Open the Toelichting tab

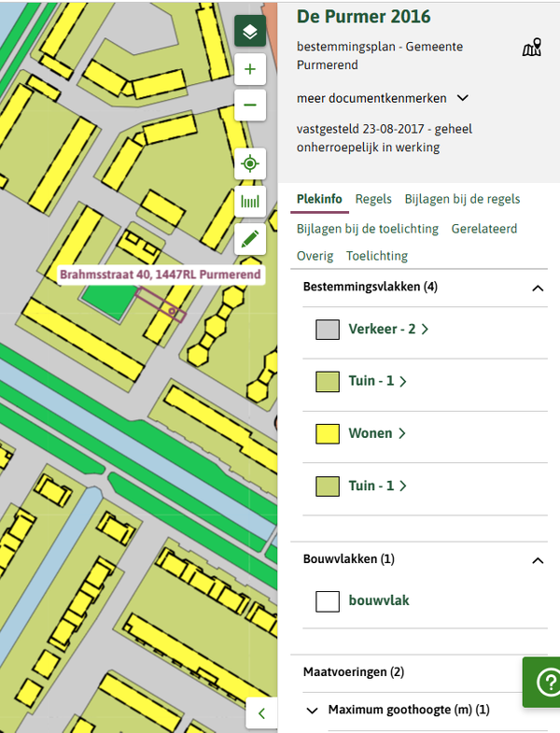pos(376,256)
